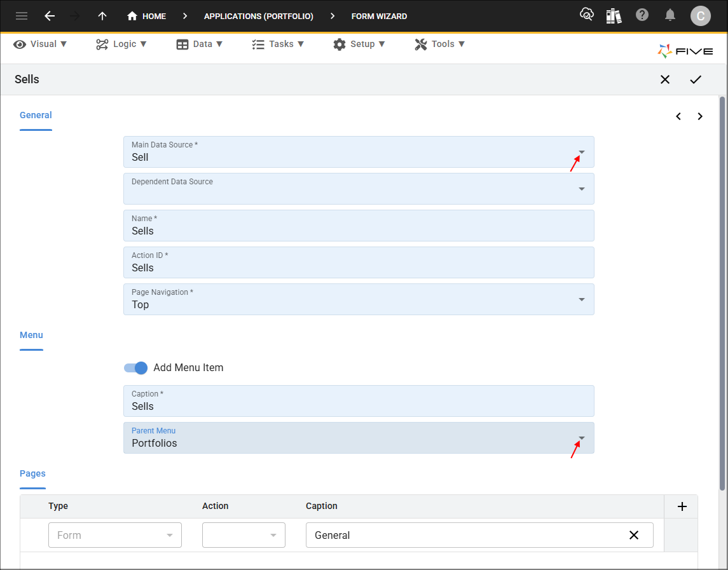
Task: Add a new page with plus icon
Action: point(682,506)
